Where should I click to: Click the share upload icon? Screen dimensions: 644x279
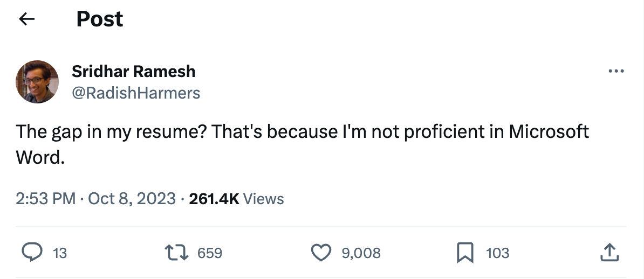pyautogui.click(x=608, y=253)
